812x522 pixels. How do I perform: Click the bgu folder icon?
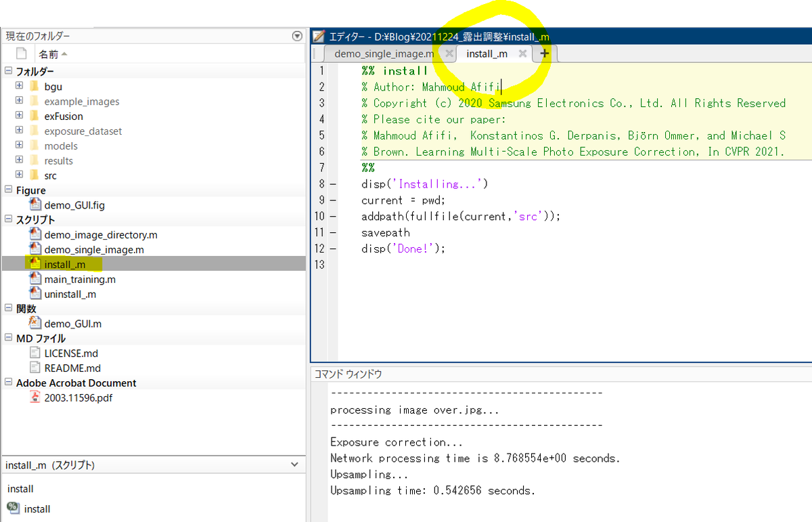[35, 86]
